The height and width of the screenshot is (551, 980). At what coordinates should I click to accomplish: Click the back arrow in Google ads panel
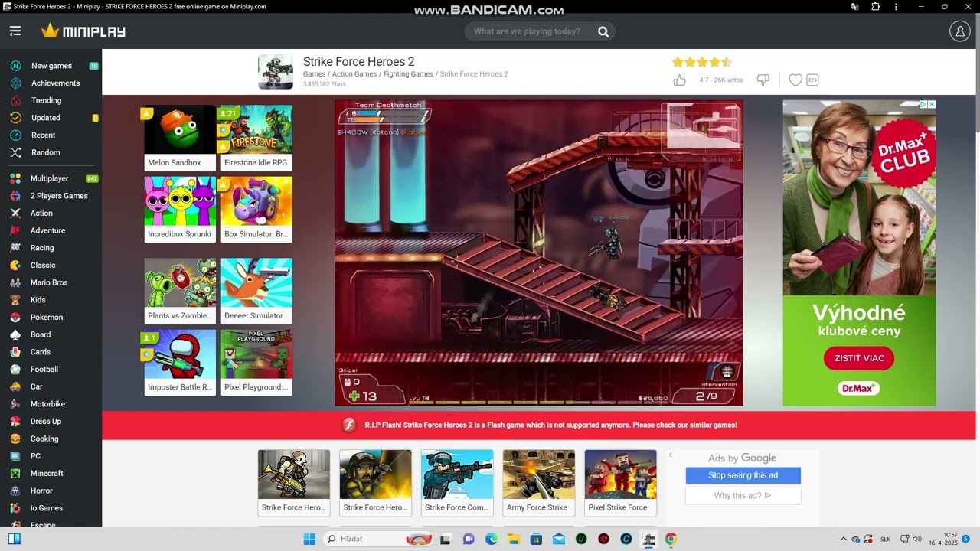click(x=671, y=455)
